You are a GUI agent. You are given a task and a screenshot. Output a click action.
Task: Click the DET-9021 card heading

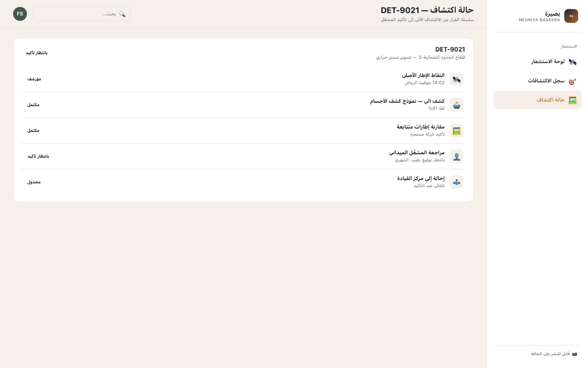click(450, 49)
